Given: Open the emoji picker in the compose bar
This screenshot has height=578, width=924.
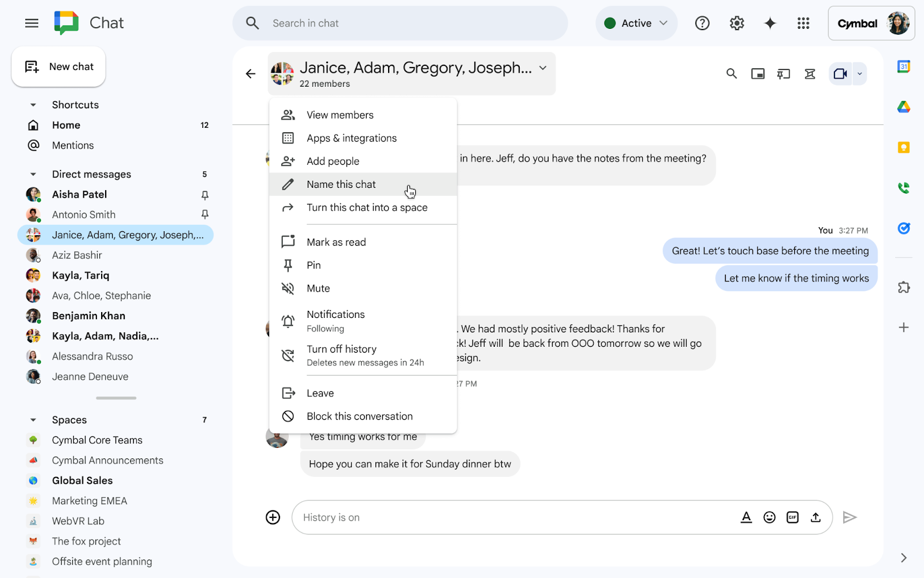Looking at the screenshot, I should 769,517.
